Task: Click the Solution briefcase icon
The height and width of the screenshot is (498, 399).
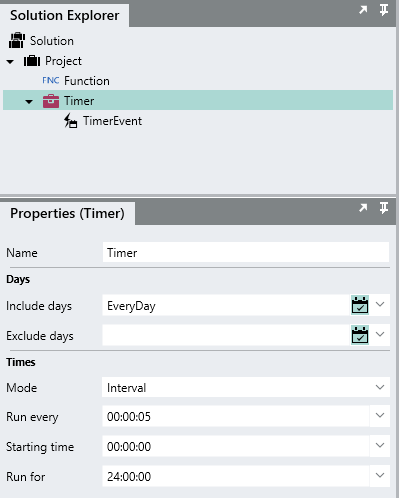Action: click(17, 40)
